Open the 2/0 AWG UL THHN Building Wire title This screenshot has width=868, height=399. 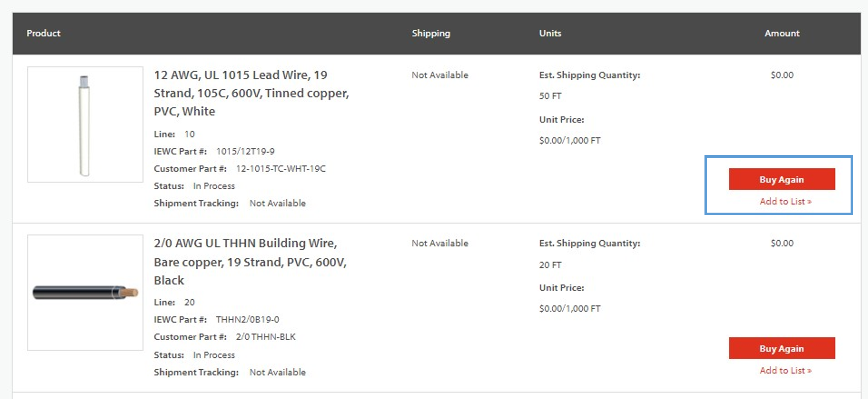(250, 262)
